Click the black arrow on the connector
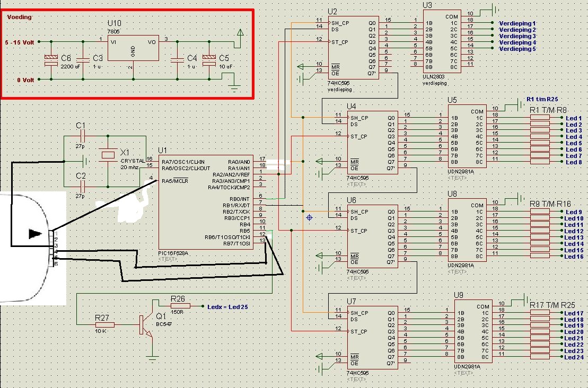588x388 pixels. point(35,234)
